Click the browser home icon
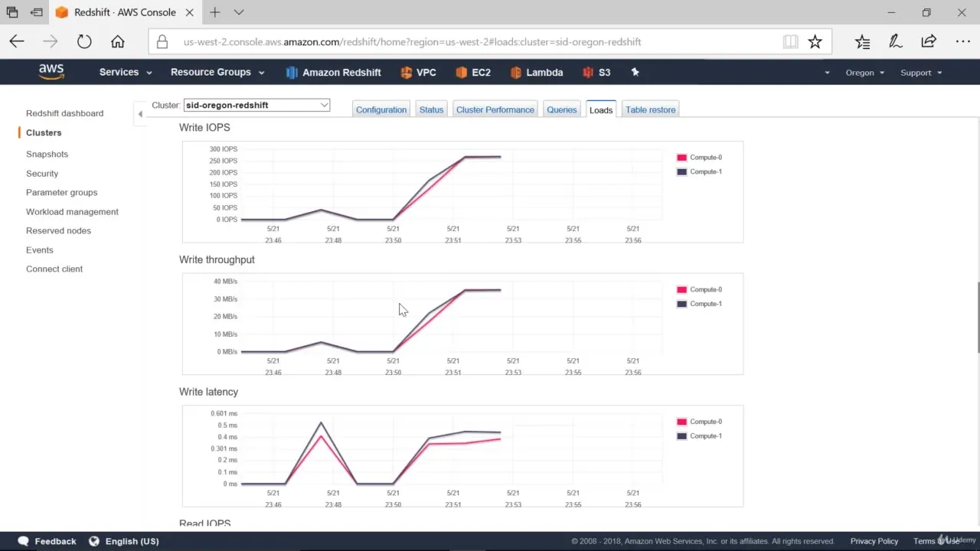980x551 pixels. pos(117,42)
